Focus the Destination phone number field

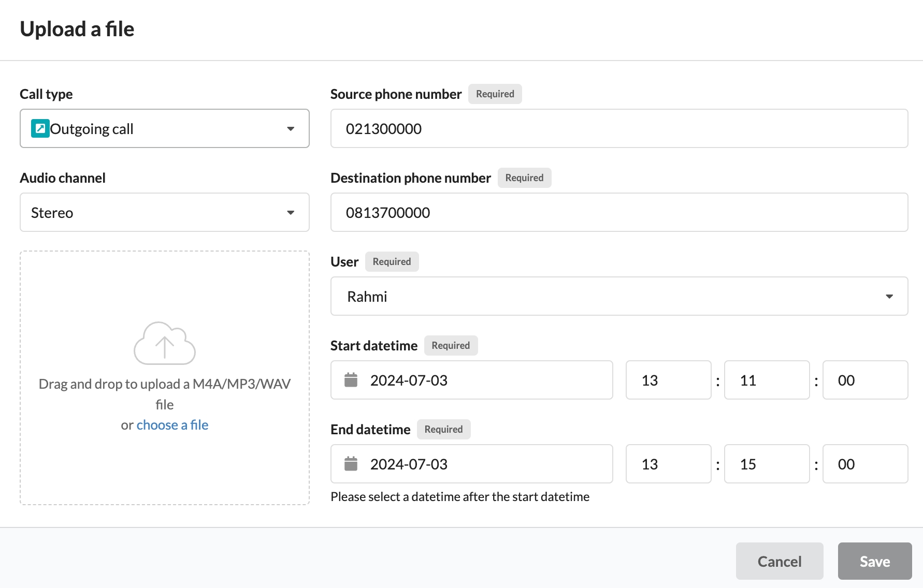click(619, 212)
